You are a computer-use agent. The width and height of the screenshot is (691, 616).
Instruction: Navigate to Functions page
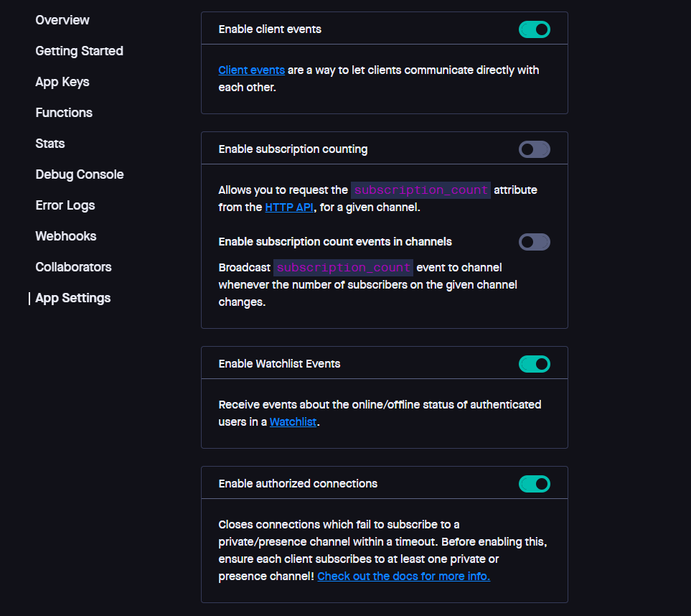[64, 113]
